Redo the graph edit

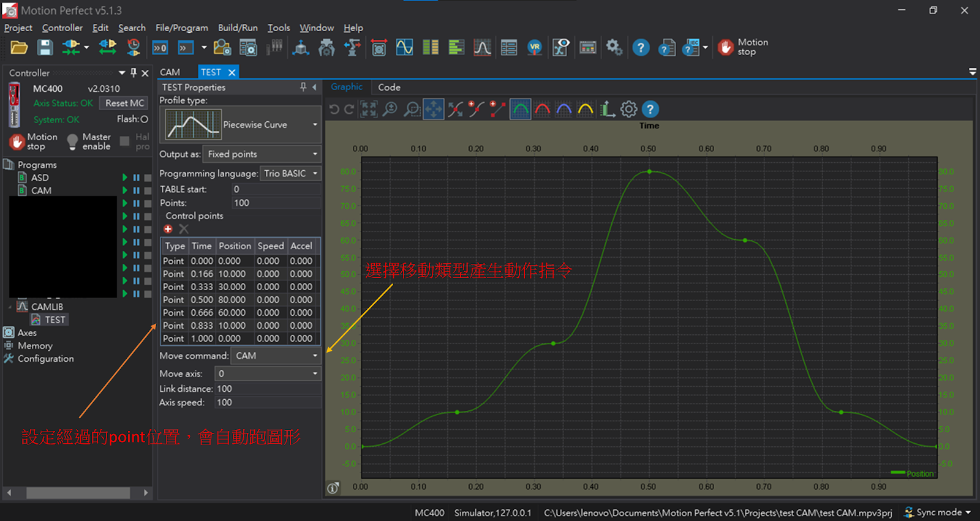[349, 110]
